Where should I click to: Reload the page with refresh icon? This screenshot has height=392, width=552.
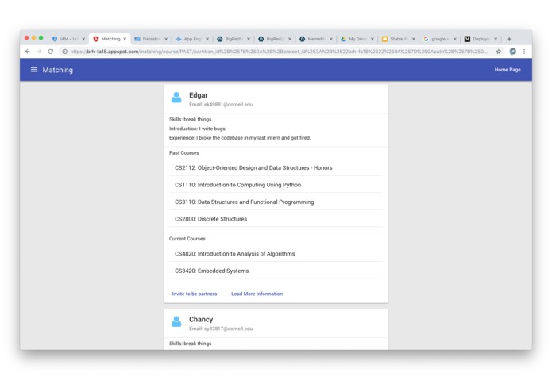(51, 52)
